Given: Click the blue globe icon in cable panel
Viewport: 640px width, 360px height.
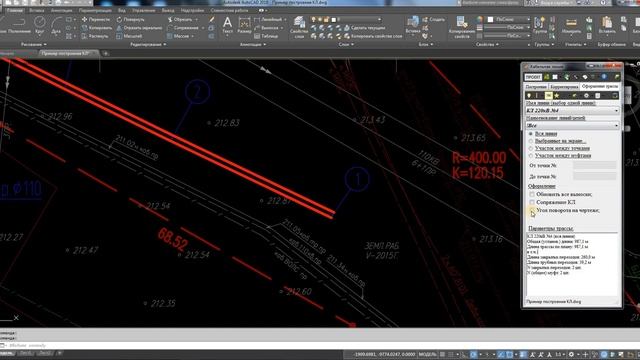Looking at the screenshot, I should tap(604, 77).
